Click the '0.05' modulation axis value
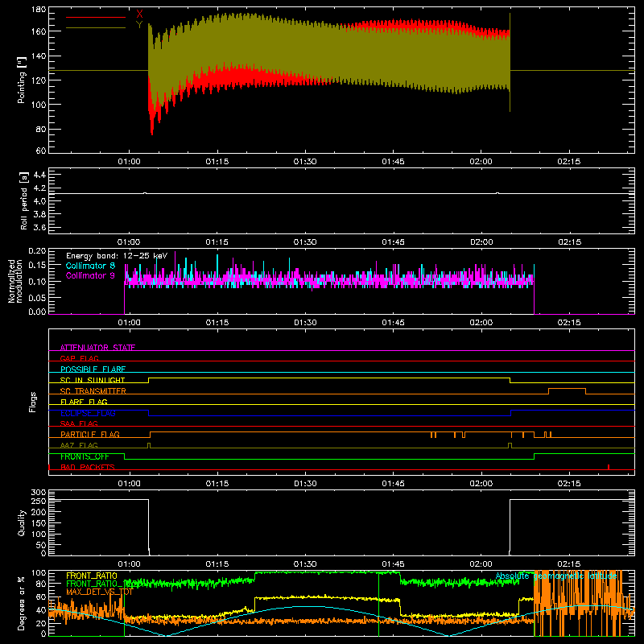Screen dimensions: 644x644 (x=37, y=297)
